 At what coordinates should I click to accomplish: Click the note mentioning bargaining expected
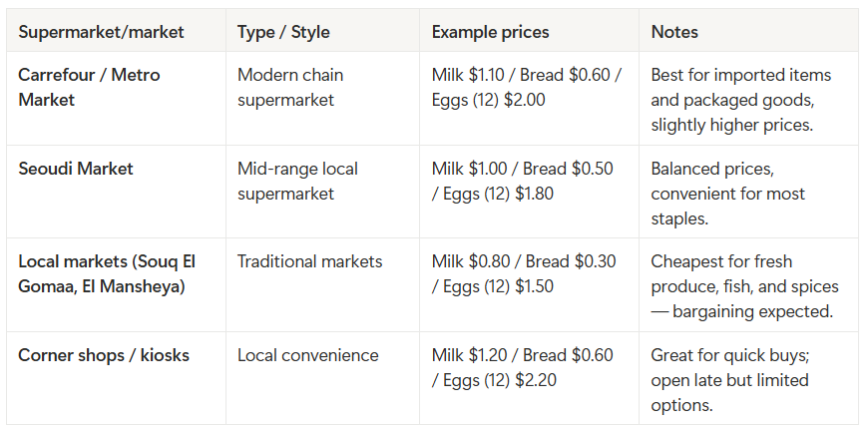pyautogui.click(x=744, y=286)
